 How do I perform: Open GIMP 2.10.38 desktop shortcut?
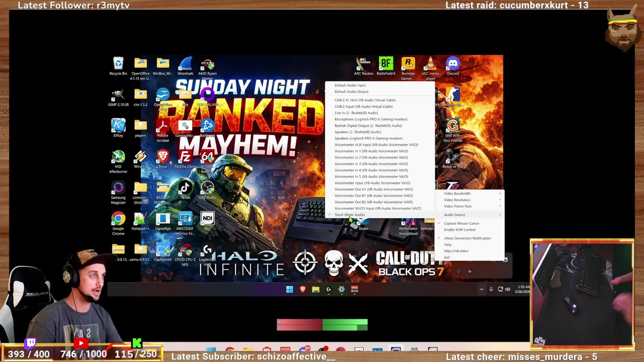click(118, 98)
